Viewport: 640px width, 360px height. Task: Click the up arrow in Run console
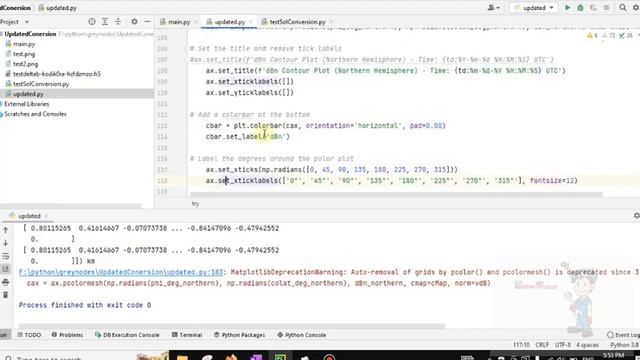(6, 230)
